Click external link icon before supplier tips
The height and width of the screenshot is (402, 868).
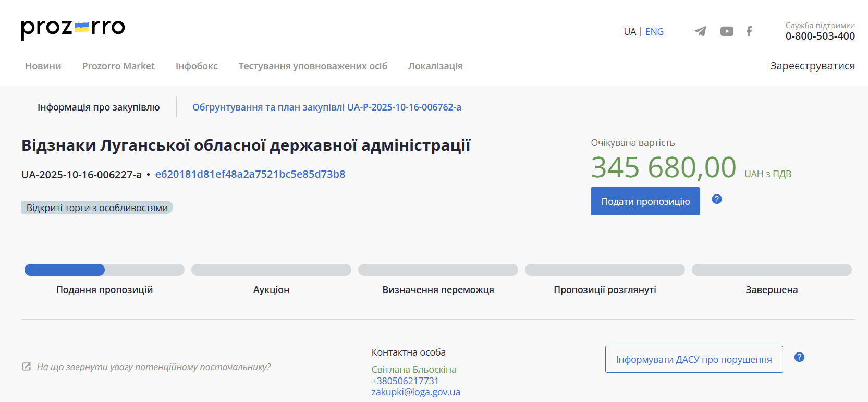(27, 367)
